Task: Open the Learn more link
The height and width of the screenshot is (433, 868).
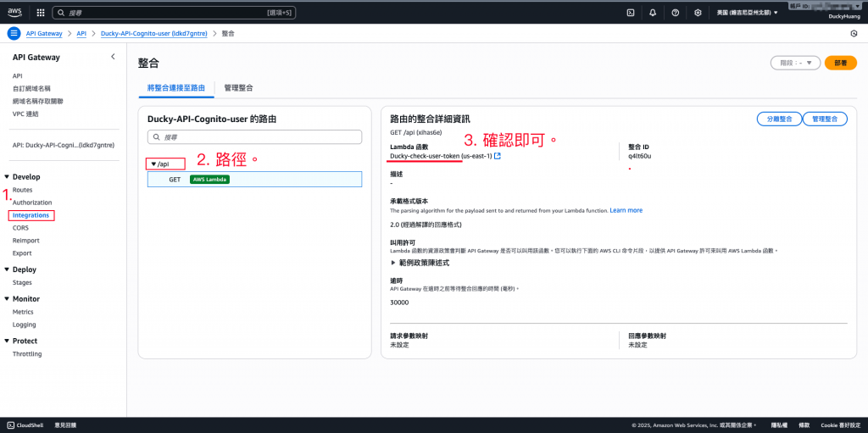Action: (x=626, y=211)
